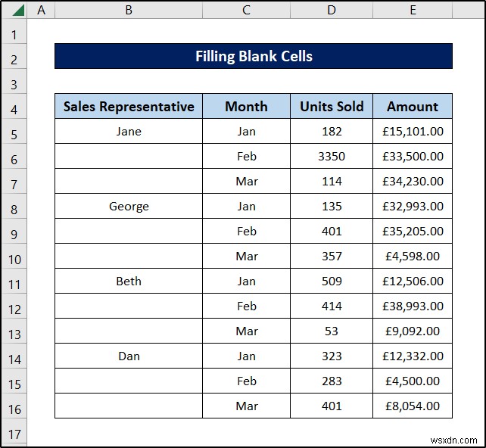Click the cell containing George
Image resolution: width=486 pixels, height=448 pixels.
coord(129,207)
